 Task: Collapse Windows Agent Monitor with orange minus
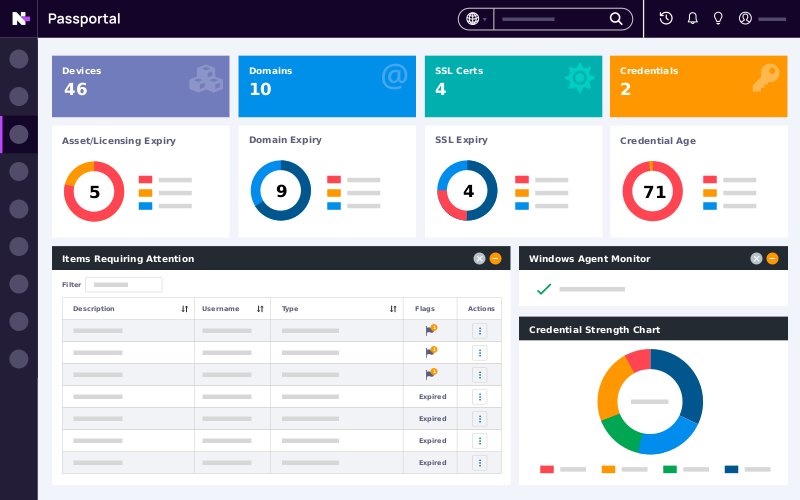772,259
